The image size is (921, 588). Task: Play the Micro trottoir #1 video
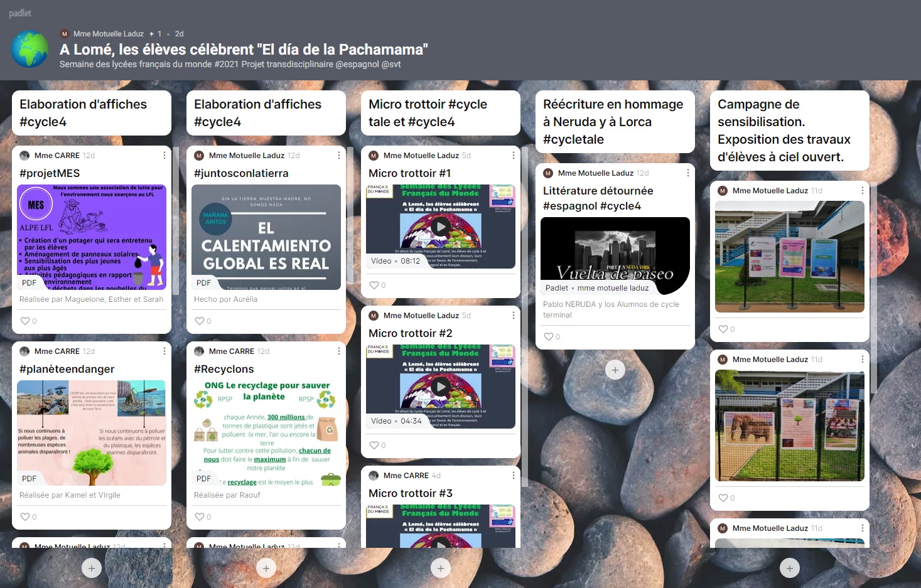[x=441, y=227]
